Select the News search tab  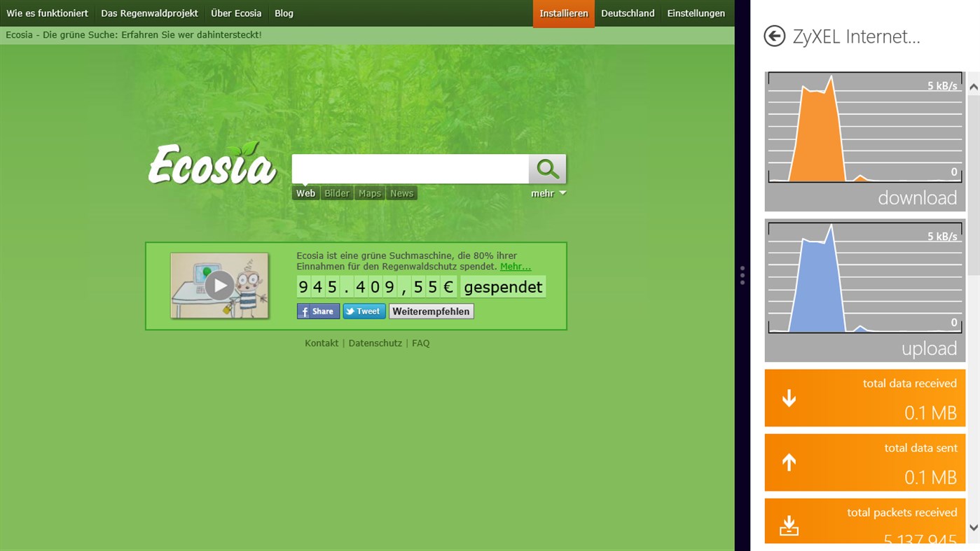click(x=401, y=193)
